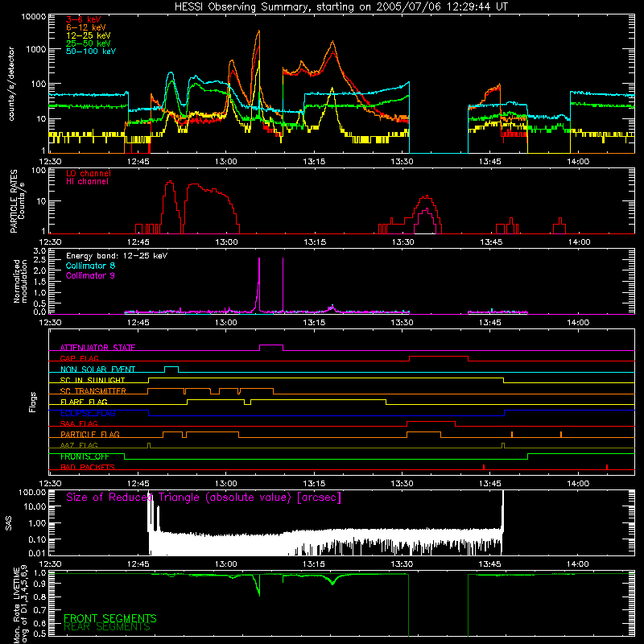Click "0.9" tick on livetime axis

39,584
